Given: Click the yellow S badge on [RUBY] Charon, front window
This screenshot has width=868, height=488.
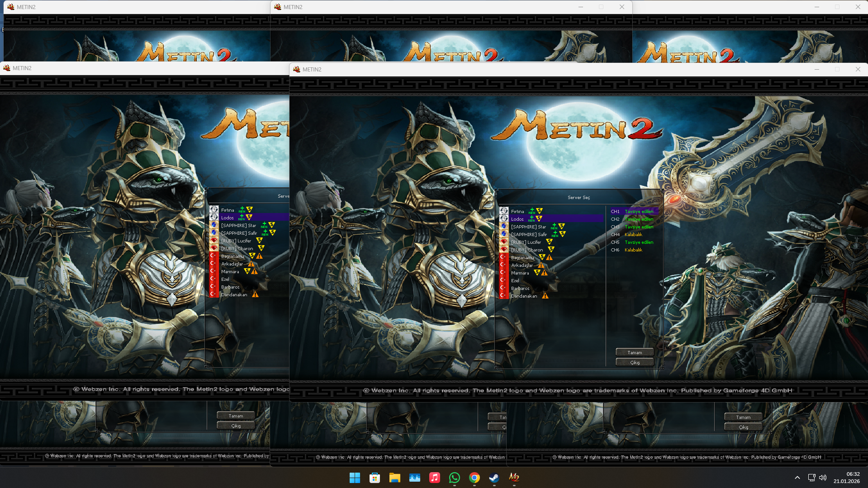Looking at the screenshot, I should tap(551, 250).
